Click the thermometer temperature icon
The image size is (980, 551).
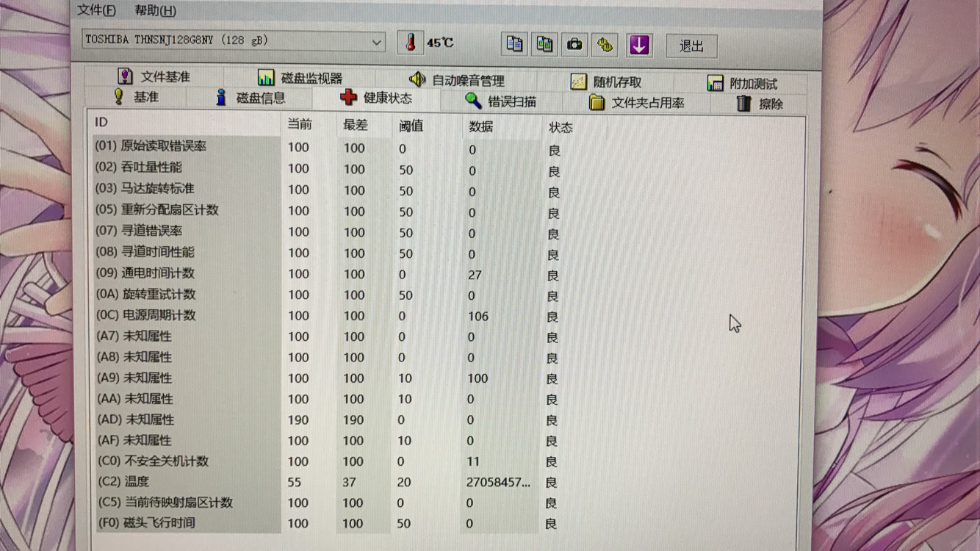411,43
